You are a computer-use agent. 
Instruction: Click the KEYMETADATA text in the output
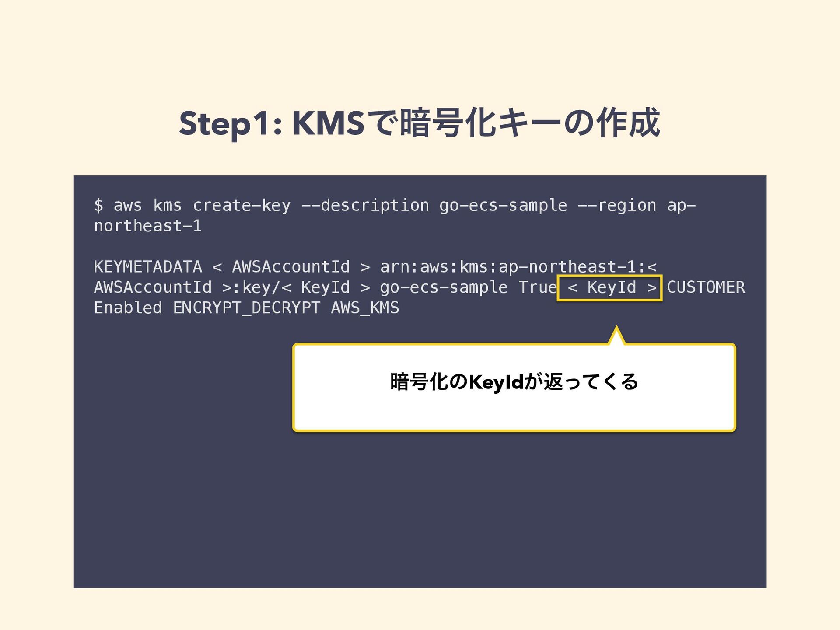click(x=148, y=266)
